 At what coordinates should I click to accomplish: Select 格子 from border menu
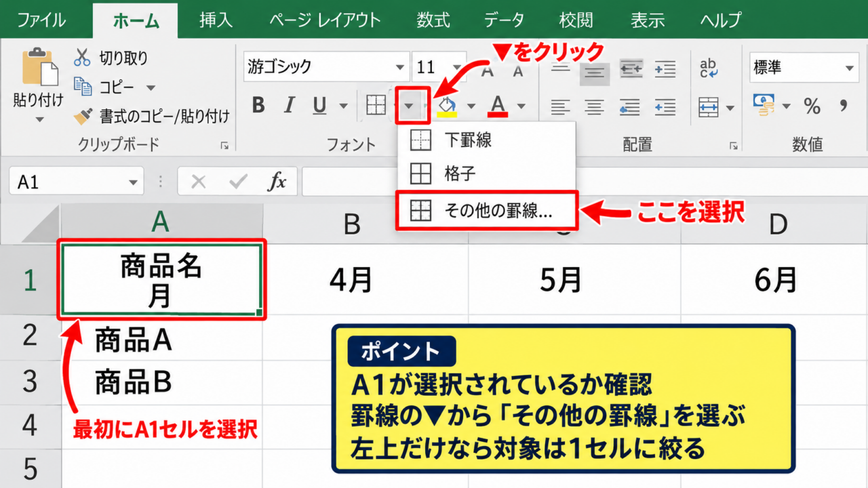(486, 174)
